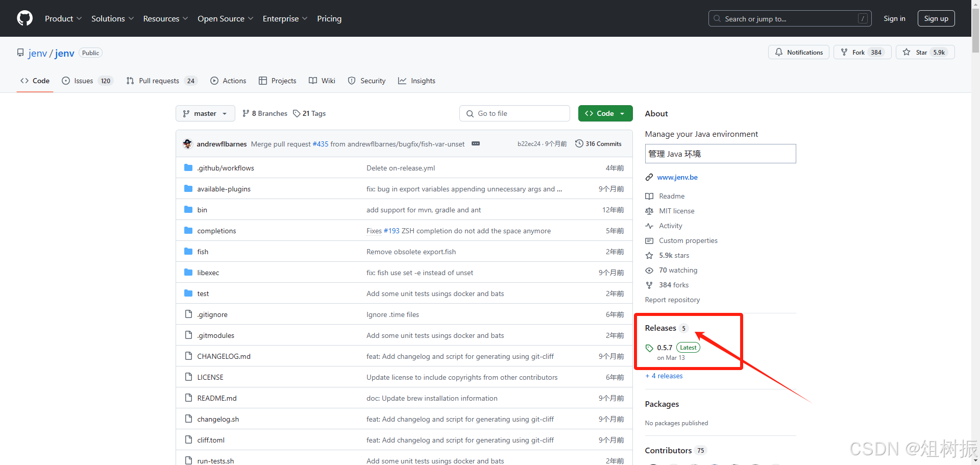Viewport: 980px width, 465px height.
Task: Open the Security tab
Action: point(366,81)
